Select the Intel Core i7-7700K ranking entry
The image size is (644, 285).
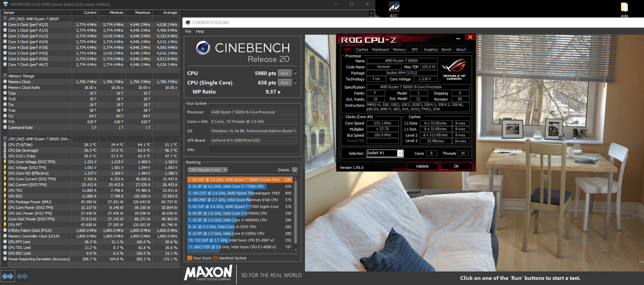coord(240,186)
